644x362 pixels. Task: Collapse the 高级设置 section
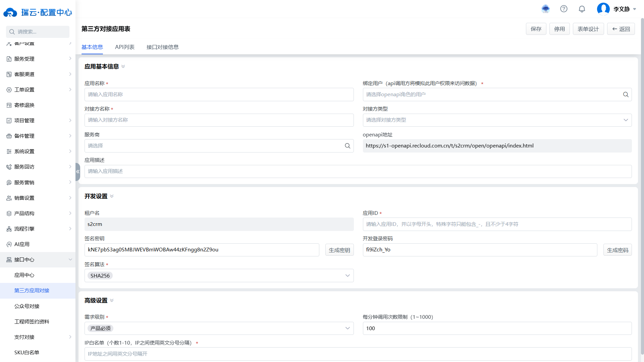[112, 300]
